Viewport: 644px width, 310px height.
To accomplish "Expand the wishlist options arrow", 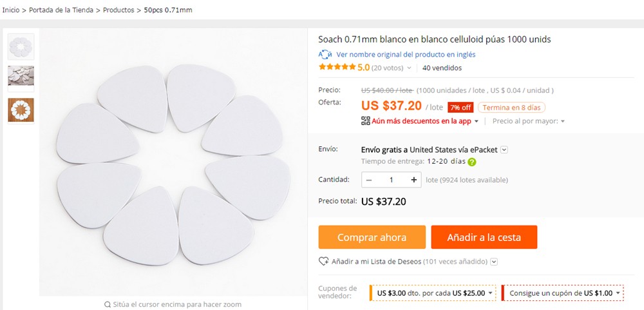I will coord(494,262).
